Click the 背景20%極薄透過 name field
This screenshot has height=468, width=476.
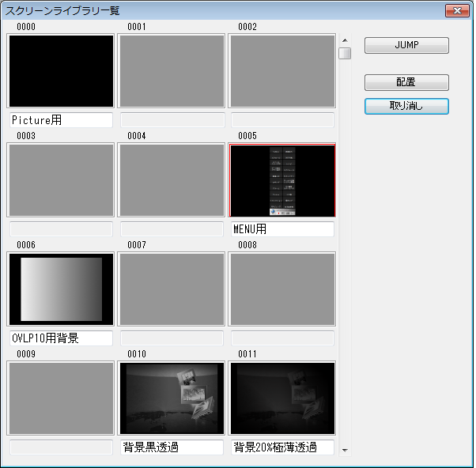[282, 447]
